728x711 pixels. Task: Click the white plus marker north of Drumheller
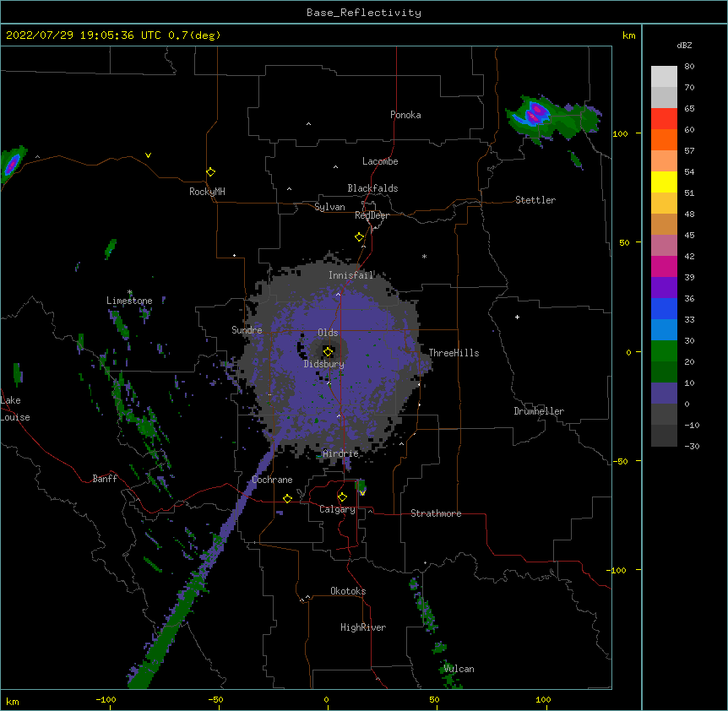point(517,317)
